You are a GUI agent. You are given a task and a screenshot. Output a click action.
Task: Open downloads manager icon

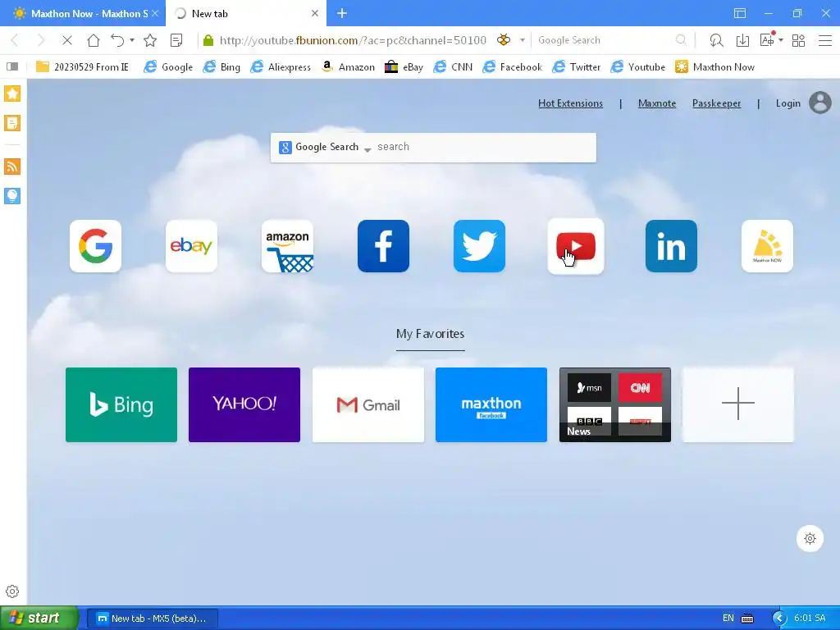pyautogui.click(x=742, y=40)
